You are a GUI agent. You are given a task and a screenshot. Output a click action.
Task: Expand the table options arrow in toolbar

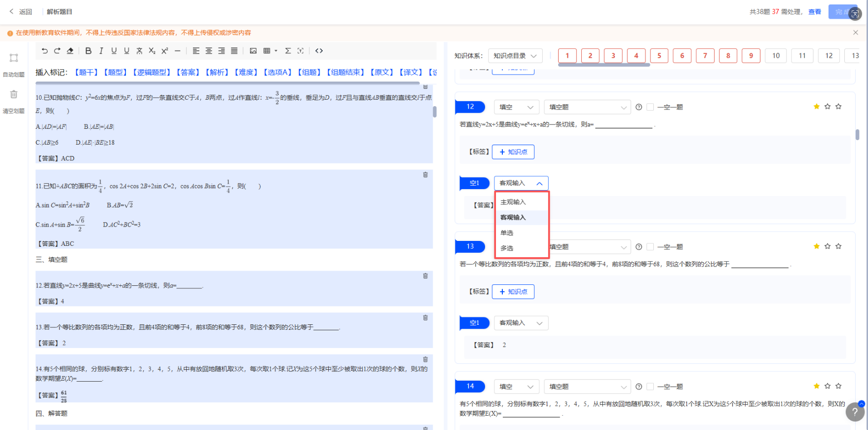click(276, 51)
